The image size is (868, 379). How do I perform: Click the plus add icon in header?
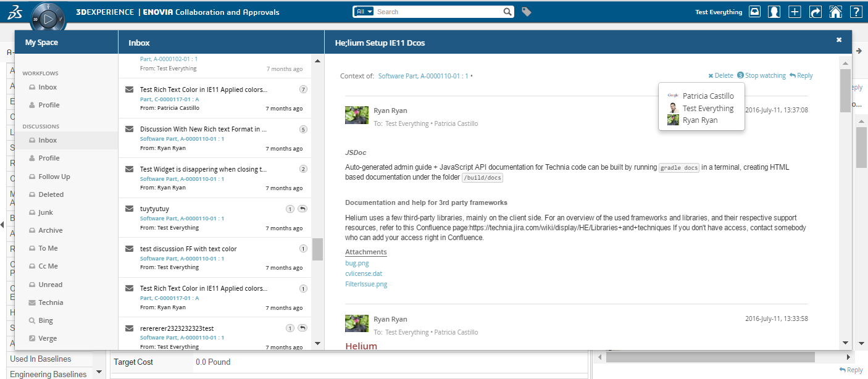pyautogui.click(x=795, y=12)
